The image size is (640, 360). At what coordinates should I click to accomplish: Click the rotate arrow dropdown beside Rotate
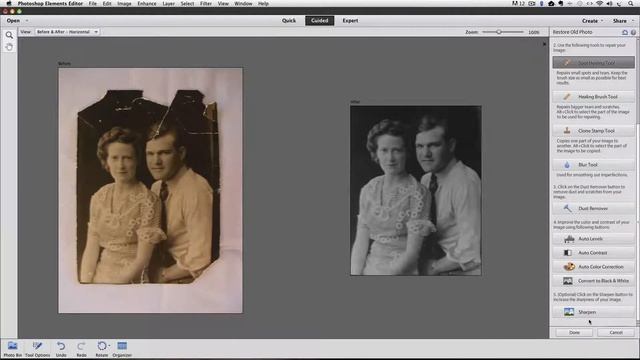point(109,346)
